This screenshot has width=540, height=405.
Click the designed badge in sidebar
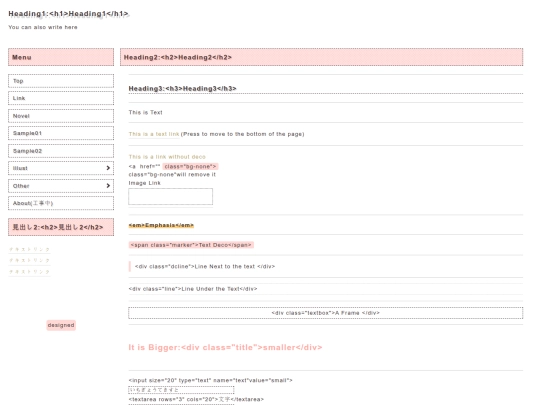click(x=61, y=325)
